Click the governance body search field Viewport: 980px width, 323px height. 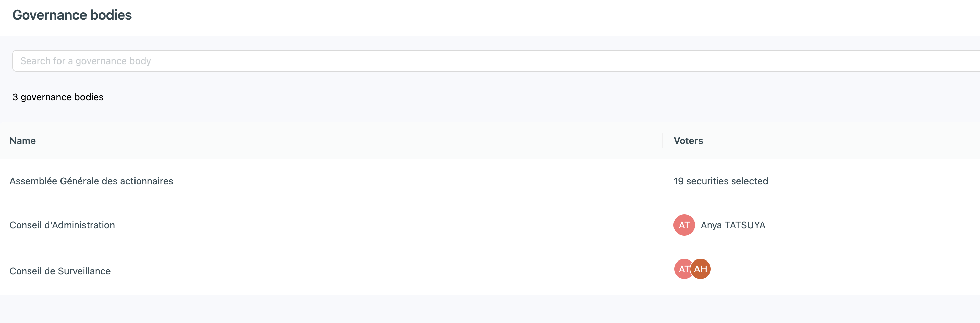click(x=495, y=61)
